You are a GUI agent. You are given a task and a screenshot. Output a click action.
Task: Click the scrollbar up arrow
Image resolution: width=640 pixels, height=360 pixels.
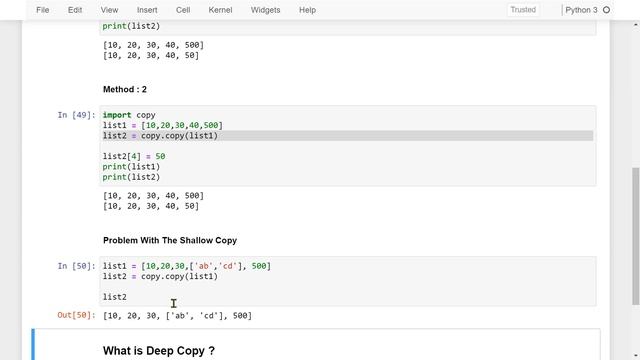636,25
